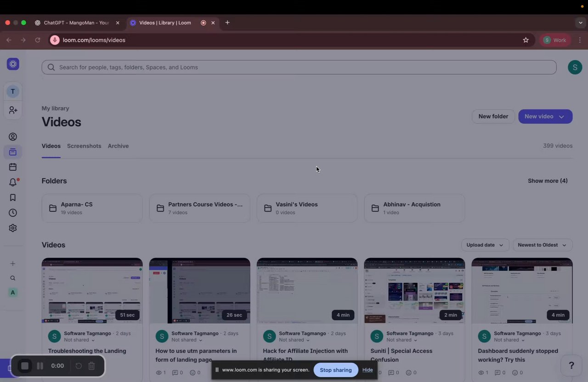588x382 pixels.
Task: Open the settings gear icon
Action: tap(13, 228)
